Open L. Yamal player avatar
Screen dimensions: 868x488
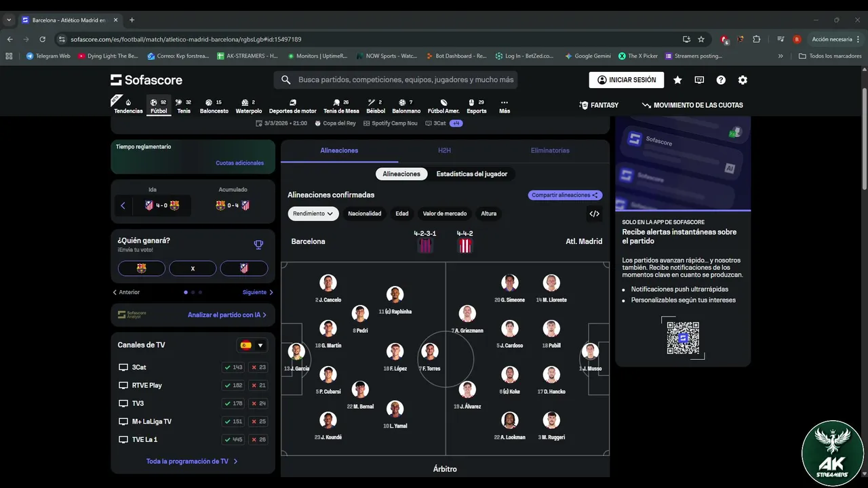(395, 409)
